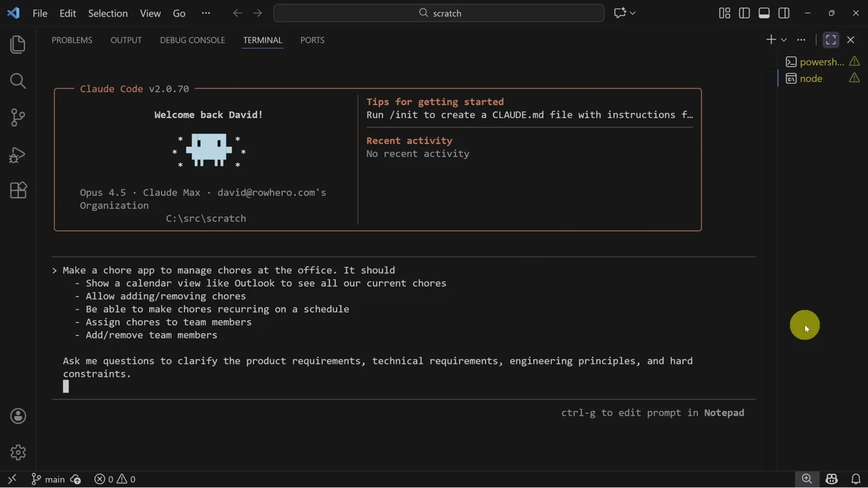This screenshot has width=868, height=488.
Task: Switch to the OUTPUT tab
Action: point(126,40)
